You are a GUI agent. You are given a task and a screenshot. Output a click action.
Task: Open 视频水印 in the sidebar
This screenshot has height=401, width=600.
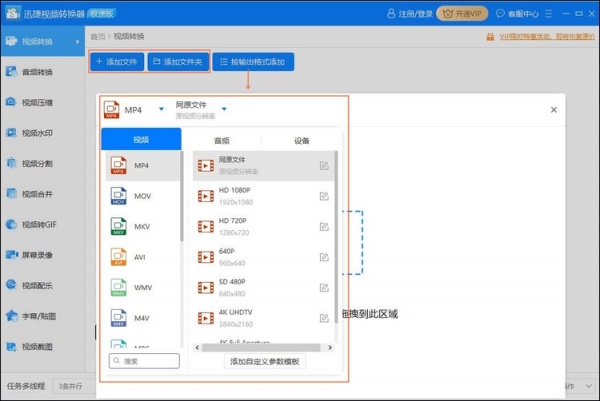coord(42,133)
